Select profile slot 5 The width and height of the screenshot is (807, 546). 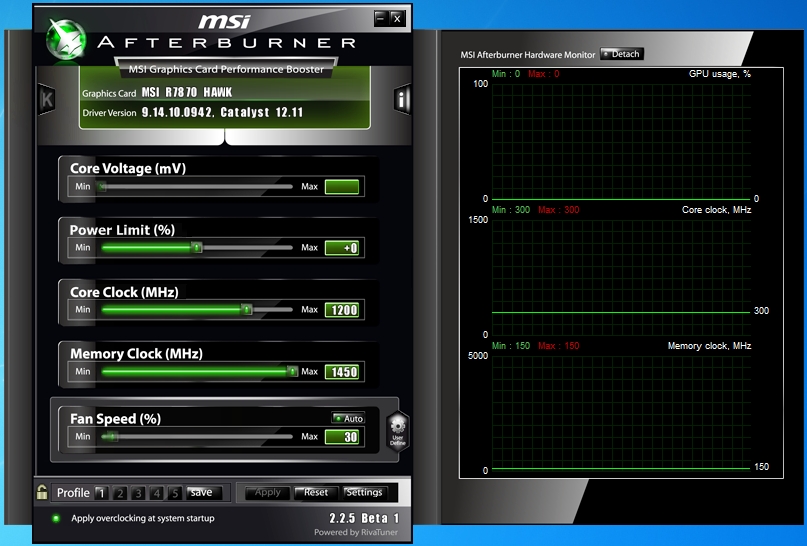click(175, 493)
